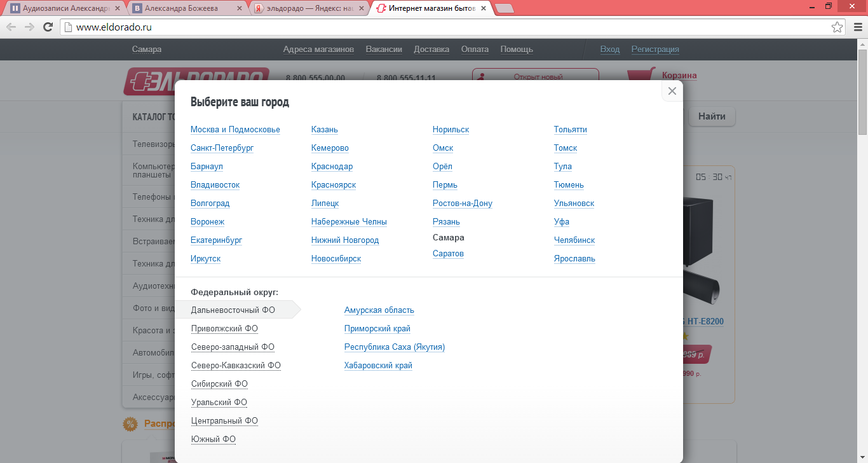Select the Сибирский ФО district
Screen dimensions: 868x463
[219, 384]
